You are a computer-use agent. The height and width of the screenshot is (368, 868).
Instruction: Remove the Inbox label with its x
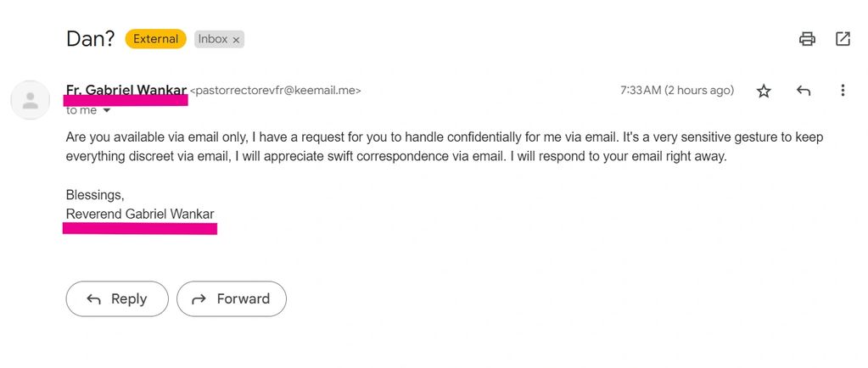(236, 40)
